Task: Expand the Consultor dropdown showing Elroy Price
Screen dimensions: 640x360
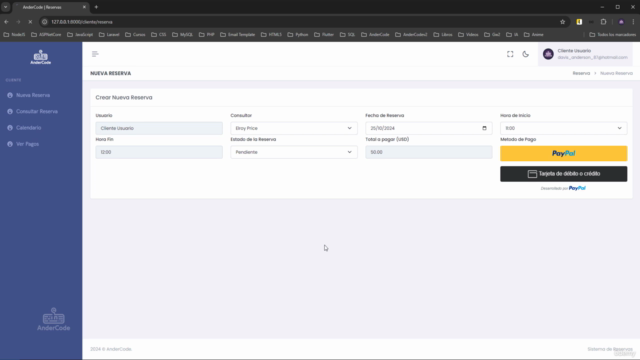Action: click(294, 128)
